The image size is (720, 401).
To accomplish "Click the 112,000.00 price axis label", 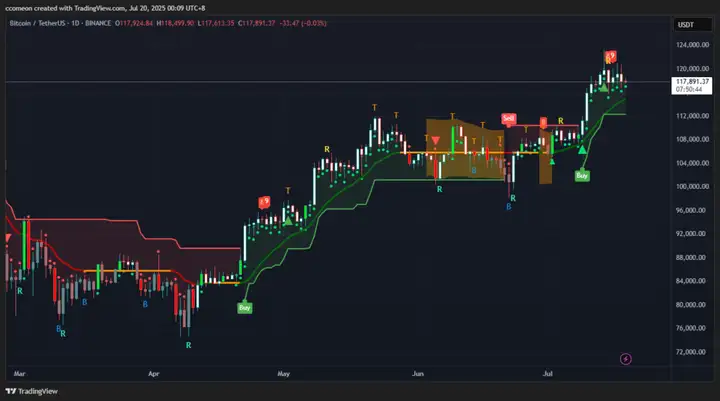I will click(x=692, y=116).
